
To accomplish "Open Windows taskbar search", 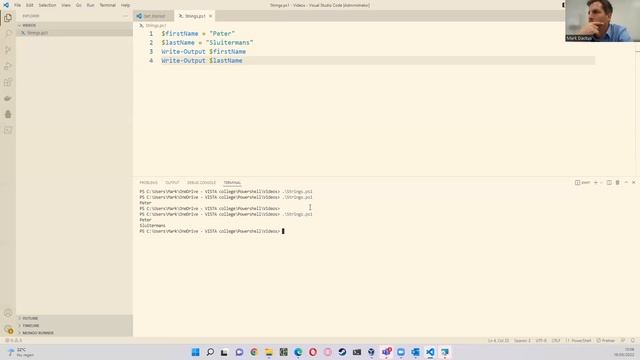I will pyautogui.click(x=210, y=352).
